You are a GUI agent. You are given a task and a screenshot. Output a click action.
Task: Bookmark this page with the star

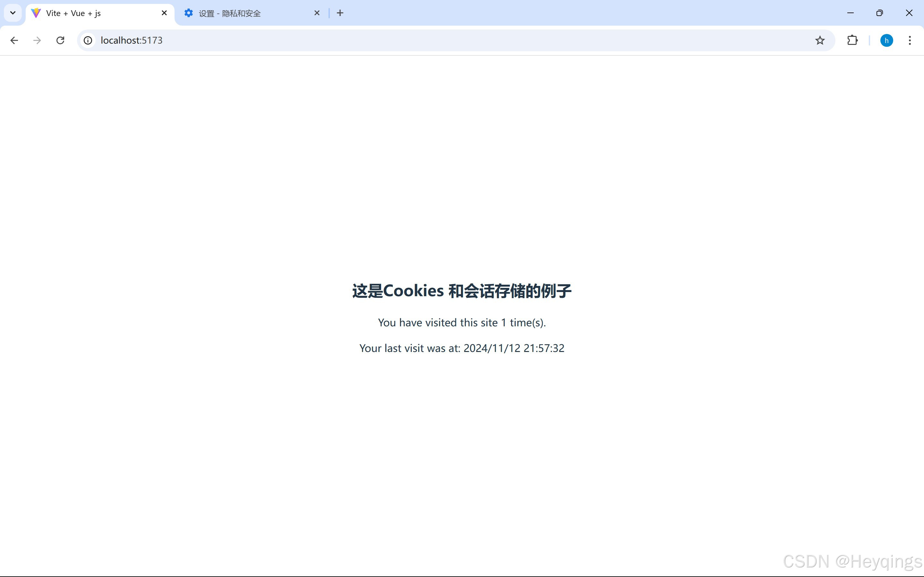820,40
